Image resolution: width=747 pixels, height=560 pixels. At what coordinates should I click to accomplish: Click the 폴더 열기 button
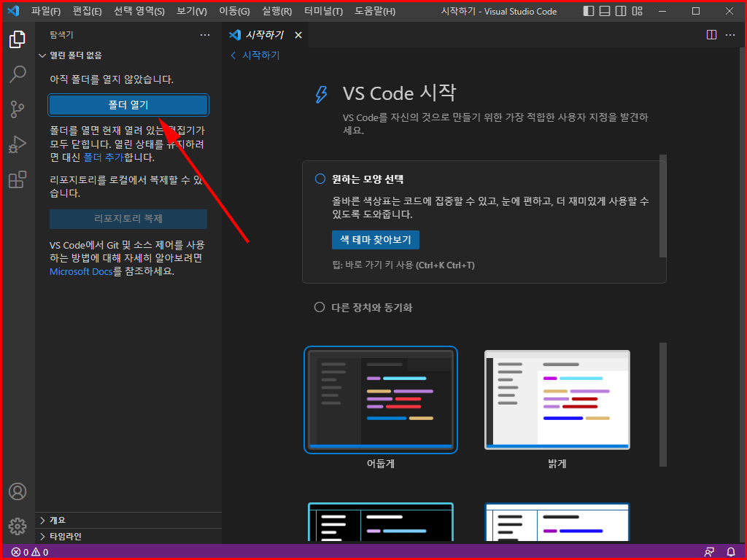pos(128,105)
